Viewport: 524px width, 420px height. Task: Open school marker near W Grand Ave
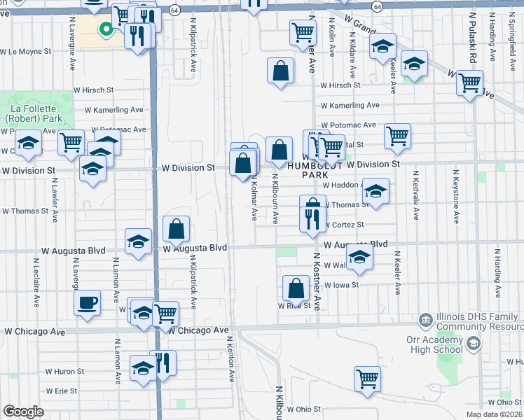coord(383,48)
